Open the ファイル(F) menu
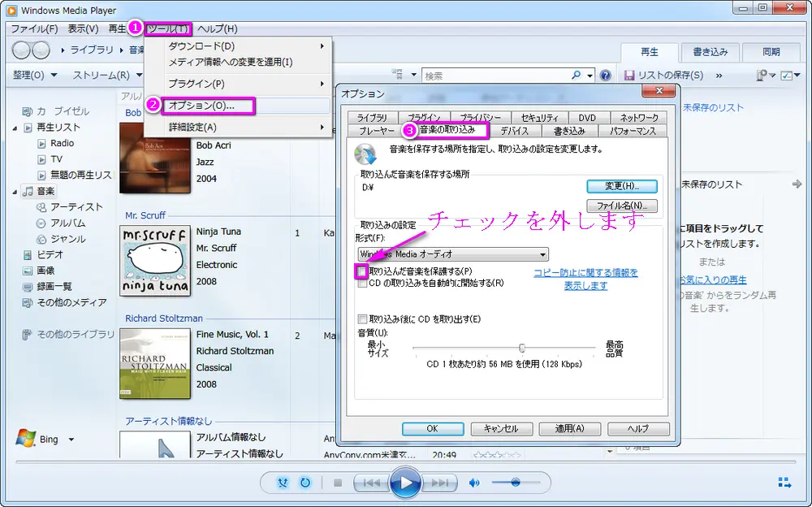Image resolution: width=812 pixels, height=507 pixels. click(x=34, y=28)
